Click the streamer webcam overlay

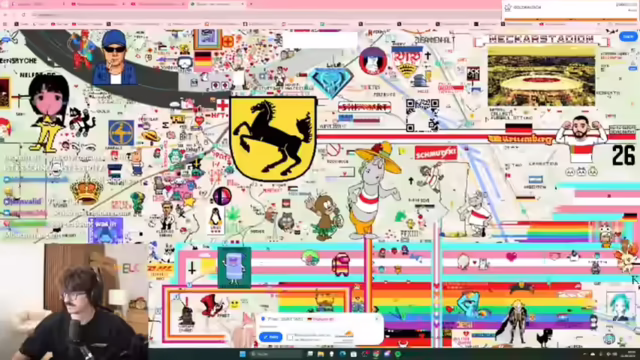point(74,302)
